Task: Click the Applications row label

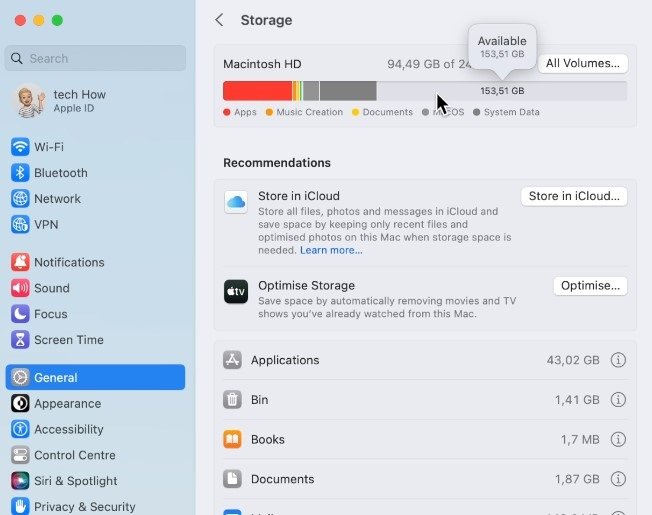Action: 285,360
